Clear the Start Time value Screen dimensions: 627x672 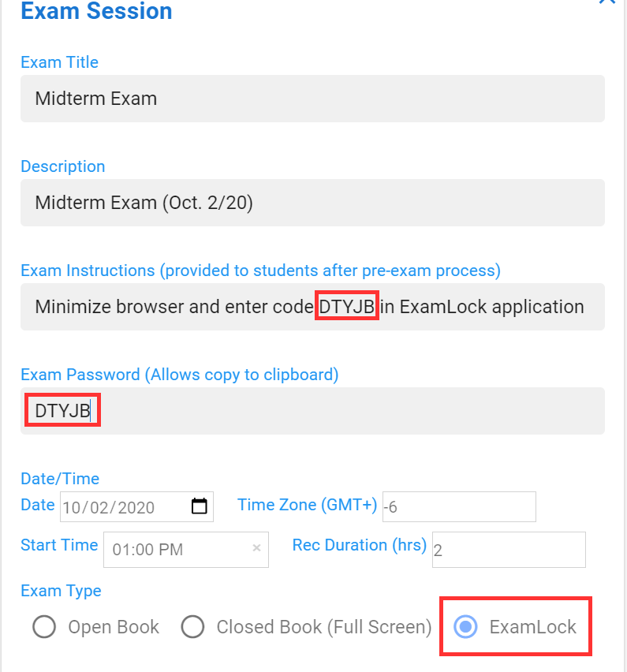coord(256,547)
